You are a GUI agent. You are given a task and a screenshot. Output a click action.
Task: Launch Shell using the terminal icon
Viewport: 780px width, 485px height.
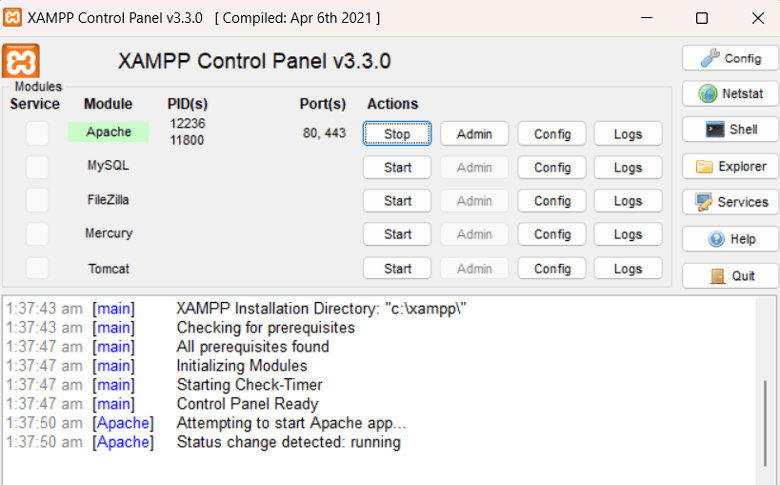point(730,129)
